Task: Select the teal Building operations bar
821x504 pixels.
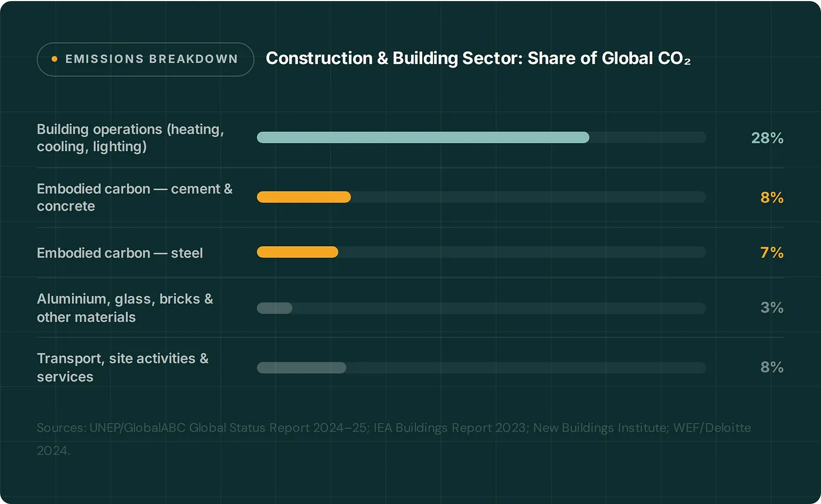Action: tap(422, 137)
